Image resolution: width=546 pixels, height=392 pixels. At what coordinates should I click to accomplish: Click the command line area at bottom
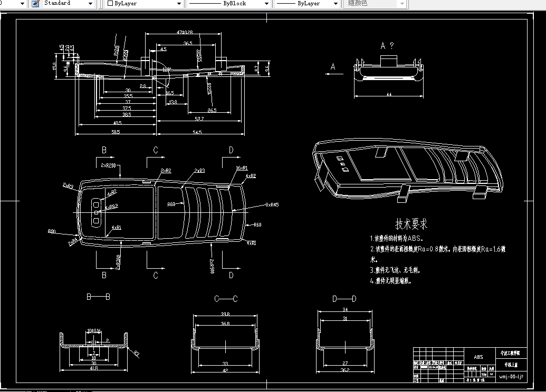click(211, 390)
